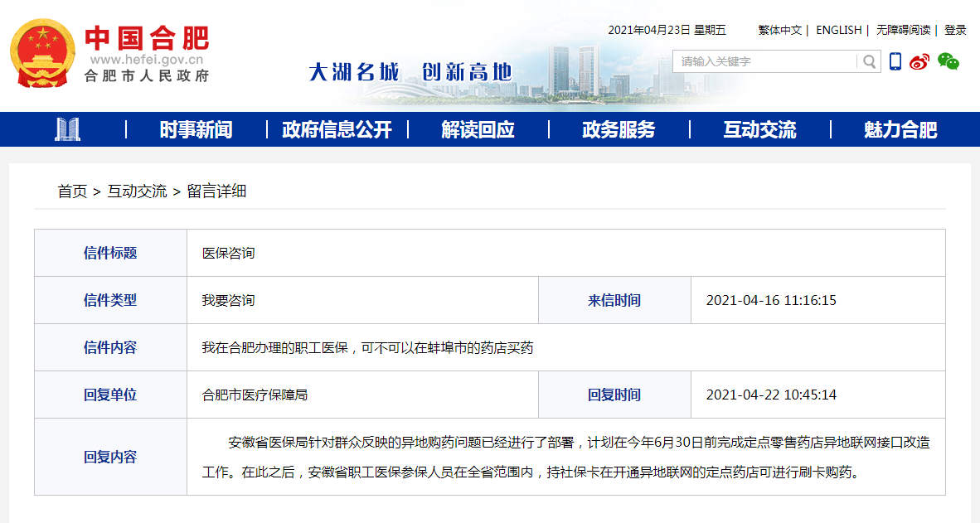Click the reply paragraph from 安徽省医保局
This screenshot has height=523, width=980.
tap(565, 458)
